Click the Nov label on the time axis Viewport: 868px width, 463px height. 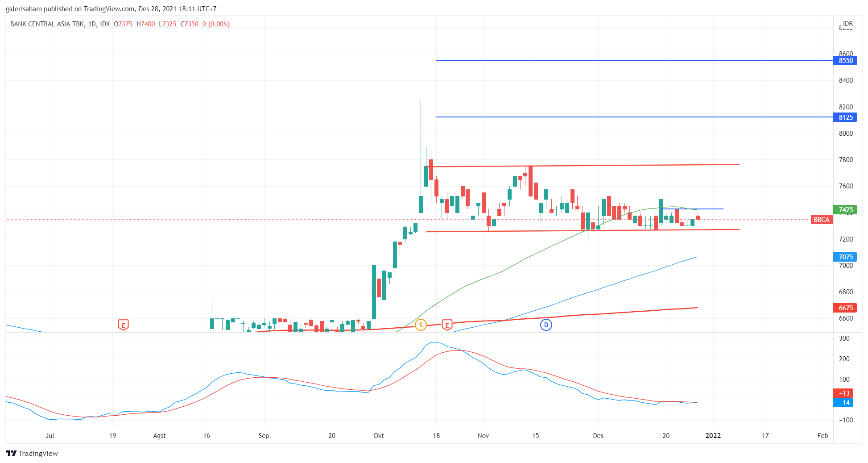pyautogui.click(x=483, y=436)
